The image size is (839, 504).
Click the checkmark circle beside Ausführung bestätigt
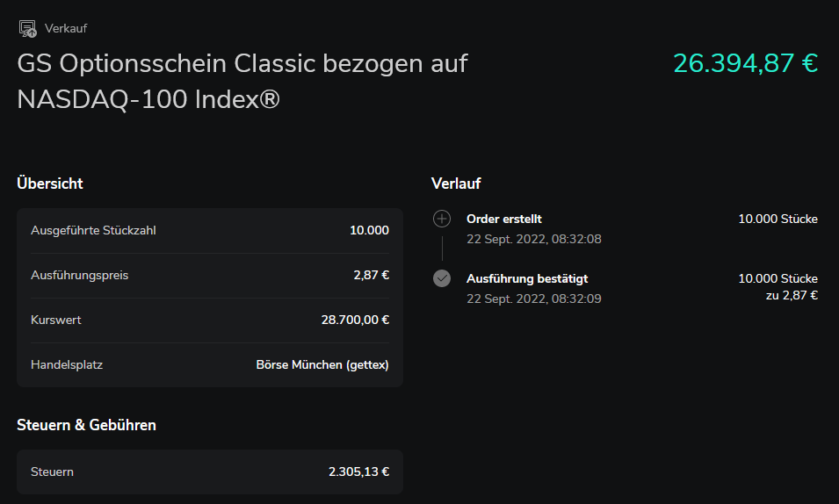[x=442, y=278]
